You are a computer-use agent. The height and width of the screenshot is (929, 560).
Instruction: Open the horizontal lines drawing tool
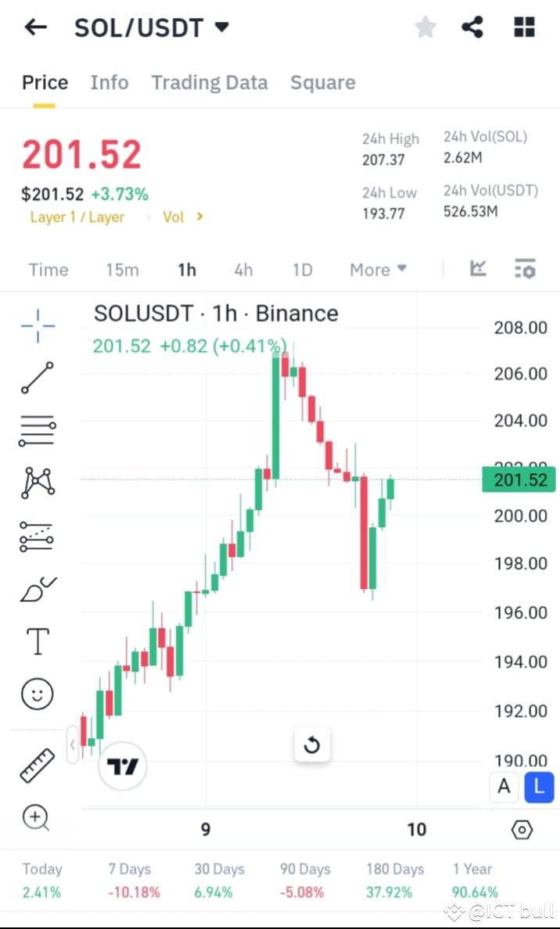(x=38, y=431)
